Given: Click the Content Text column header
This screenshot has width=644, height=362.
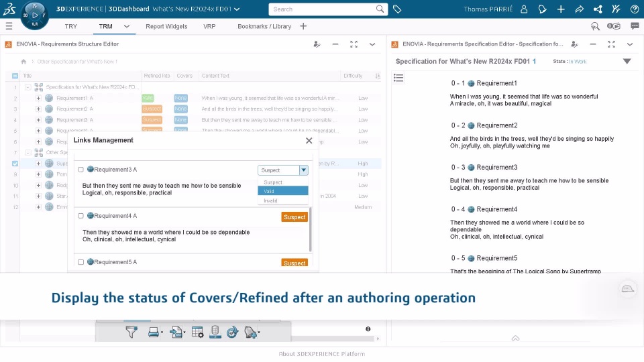Looking at the screenshot, I should click(x=215, y=76).
